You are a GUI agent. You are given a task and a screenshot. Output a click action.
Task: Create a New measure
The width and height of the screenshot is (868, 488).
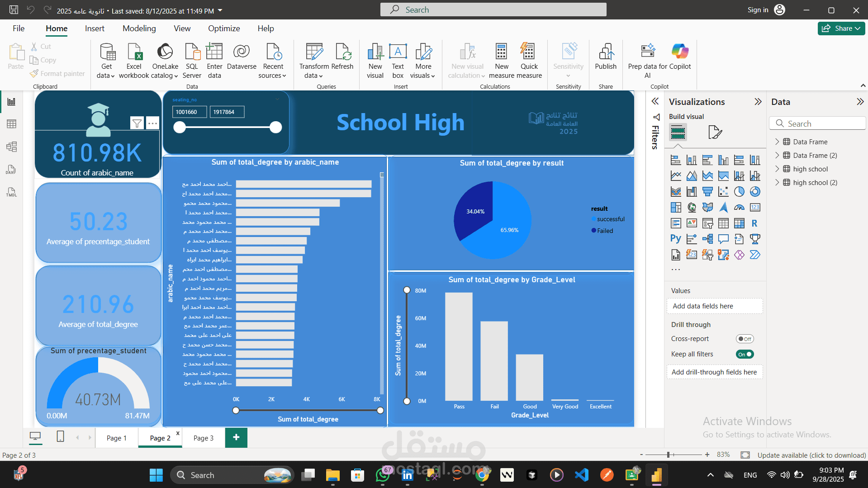click(501, 61)
